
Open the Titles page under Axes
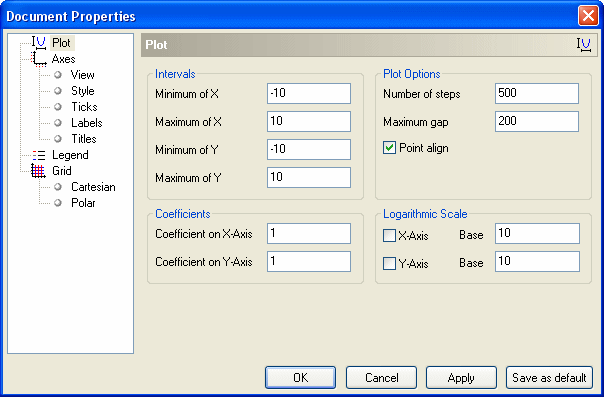pyautogui.click(x=84, y=139)
